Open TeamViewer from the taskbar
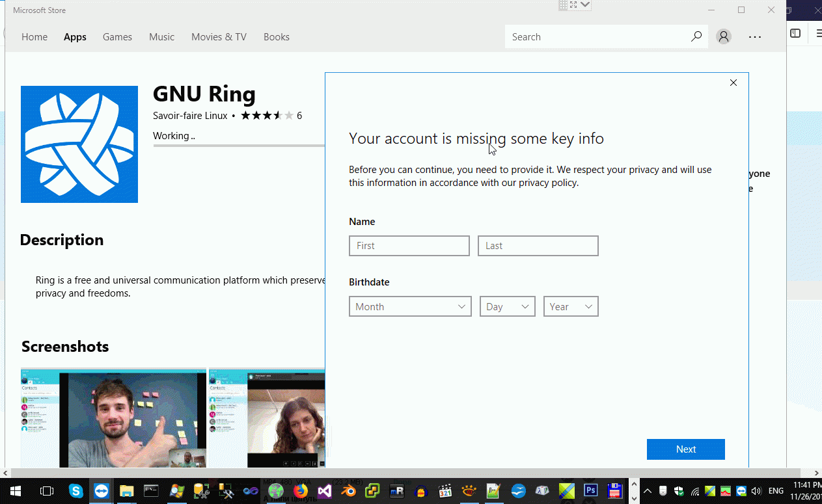The height and width of the screenshot is (504, 822). tap(102, 491)
